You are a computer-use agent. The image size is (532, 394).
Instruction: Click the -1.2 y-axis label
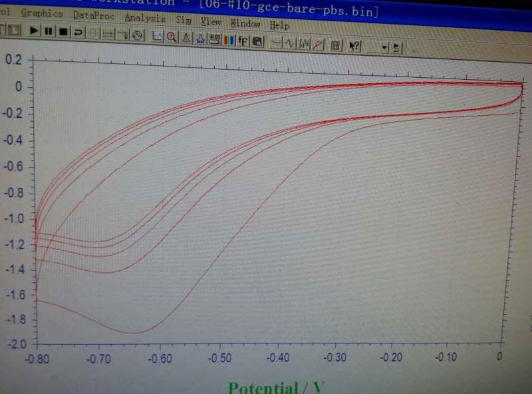click(x=15, y=244)
